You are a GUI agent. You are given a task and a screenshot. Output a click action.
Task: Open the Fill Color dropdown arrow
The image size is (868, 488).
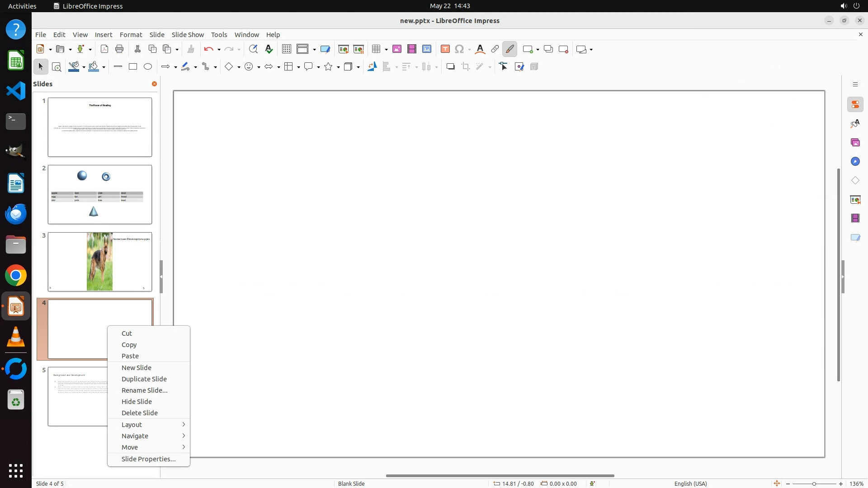coord(104,67)
